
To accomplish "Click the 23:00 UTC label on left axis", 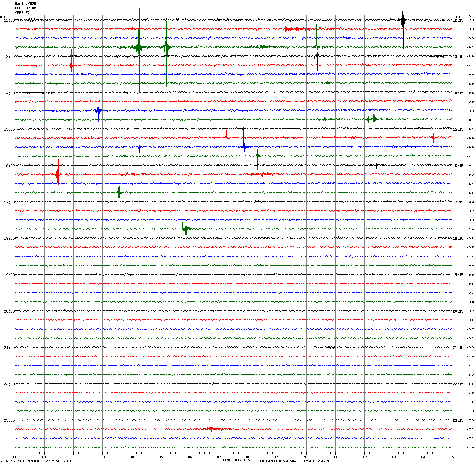I will tap(9, 420).
